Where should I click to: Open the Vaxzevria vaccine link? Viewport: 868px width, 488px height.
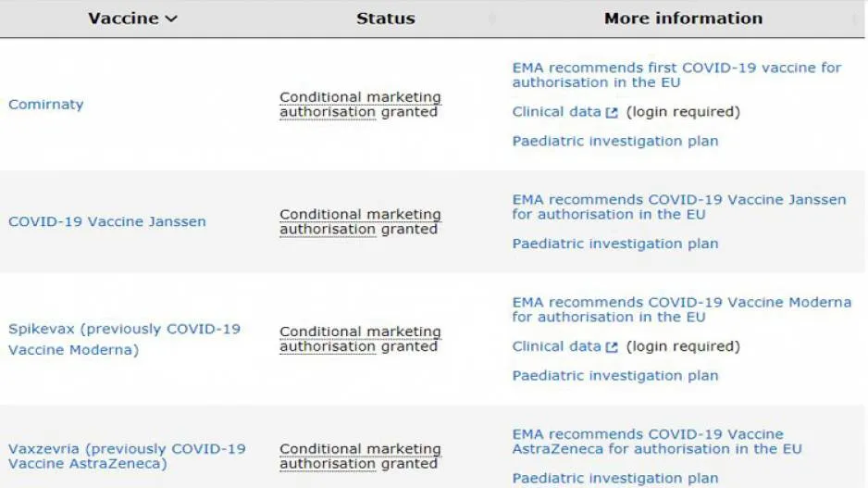[x=127, y=456]
